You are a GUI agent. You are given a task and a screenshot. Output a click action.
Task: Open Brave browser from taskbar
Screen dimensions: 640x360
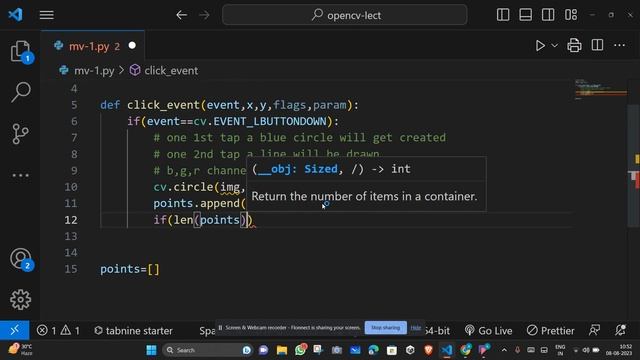[428, 350]
